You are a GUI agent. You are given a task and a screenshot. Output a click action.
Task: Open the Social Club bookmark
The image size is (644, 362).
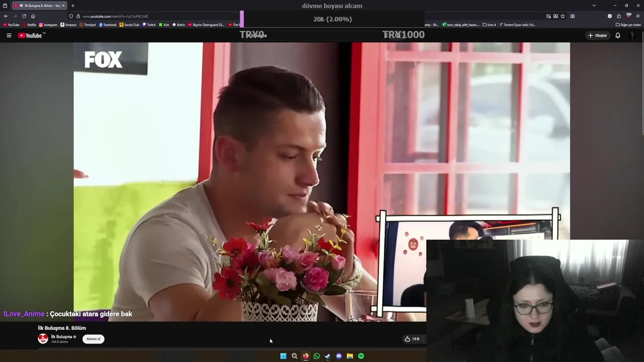(129, 25)
